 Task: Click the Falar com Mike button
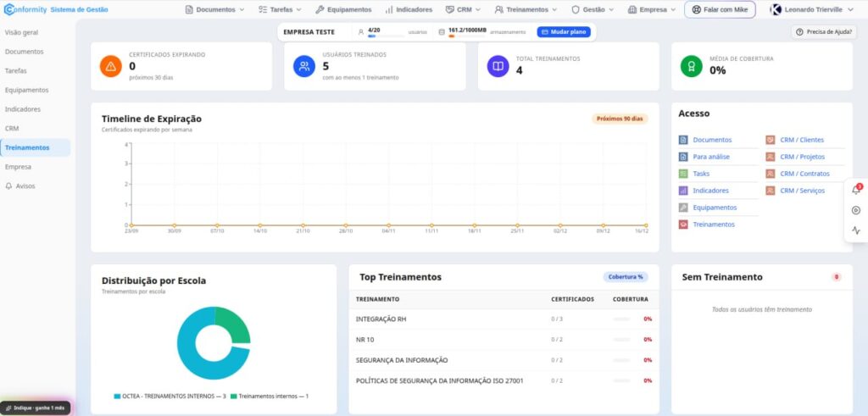720,9
